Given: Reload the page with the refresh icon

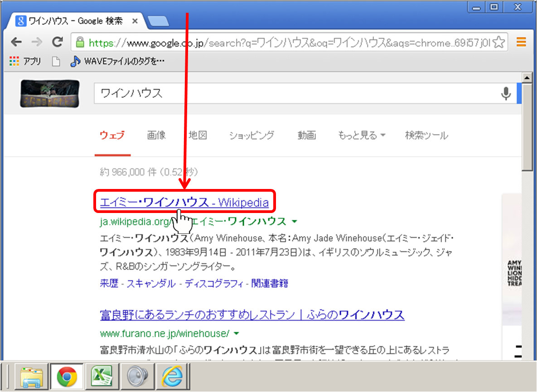Looking at the screenshot, I should point(57,43).
